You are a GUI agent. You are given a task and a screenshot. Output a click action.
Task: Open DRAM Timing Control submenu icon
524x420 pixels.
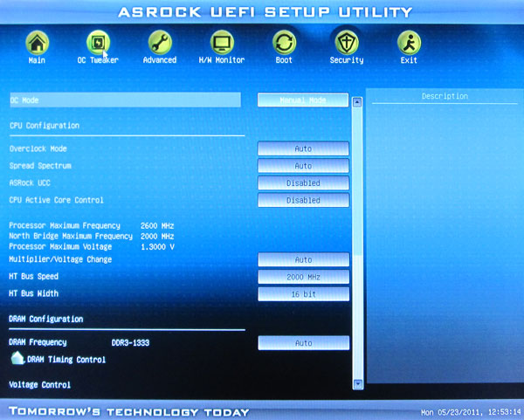(x=17, y=358)
